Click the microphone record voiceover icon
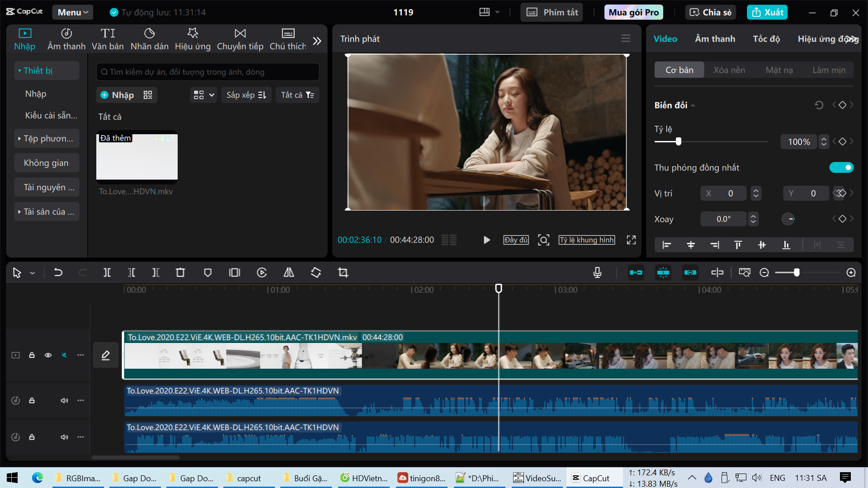868x488 pixels. point(597,272)
